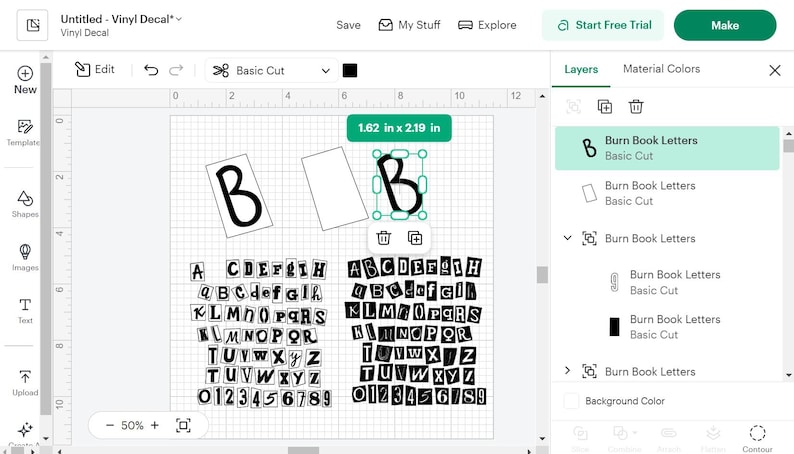The image size is (794, 454).
Task: Click Save in the top bar
Action: pos(348,25)
